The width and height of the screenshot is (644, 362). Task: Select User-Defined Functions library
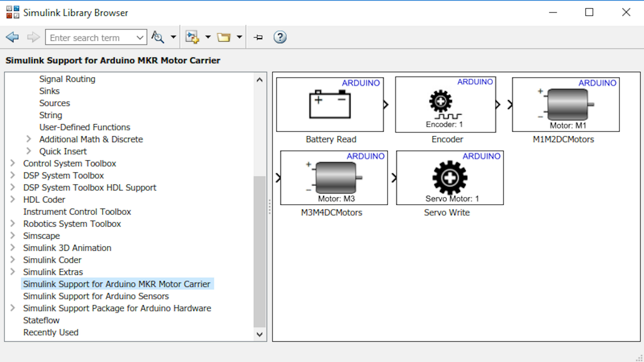click(85, 127)
